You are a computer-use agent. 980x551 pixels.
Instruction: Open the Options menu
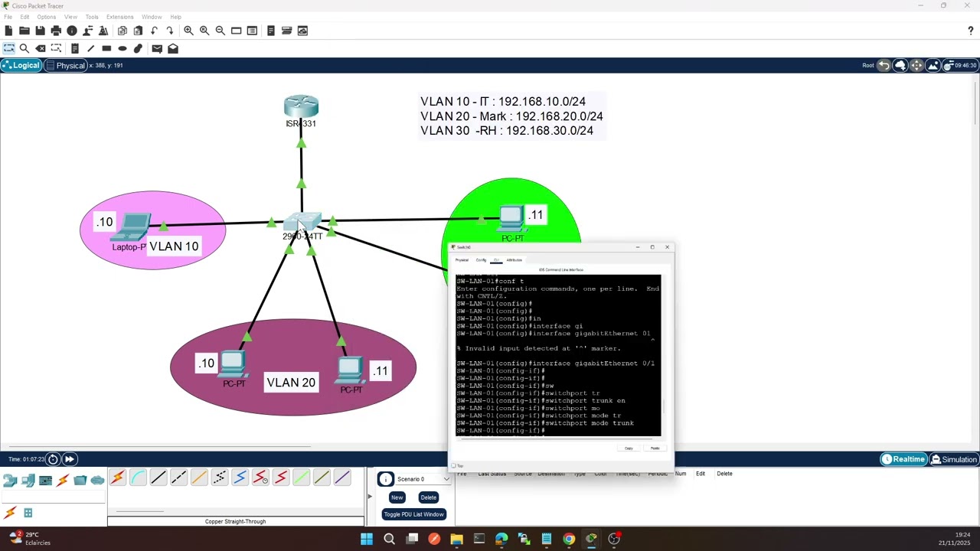pyautogui.click(x=46, y=17)
